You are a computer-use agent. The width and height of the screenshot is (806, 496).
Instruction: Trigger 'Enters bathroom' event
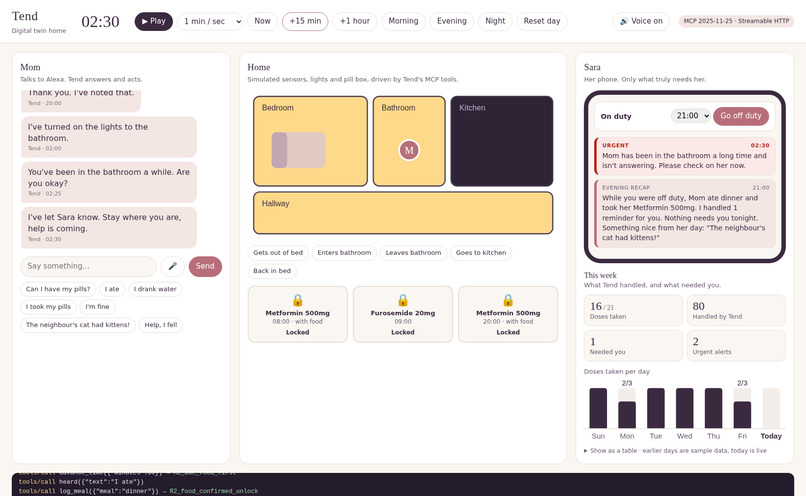coord(344,253)
